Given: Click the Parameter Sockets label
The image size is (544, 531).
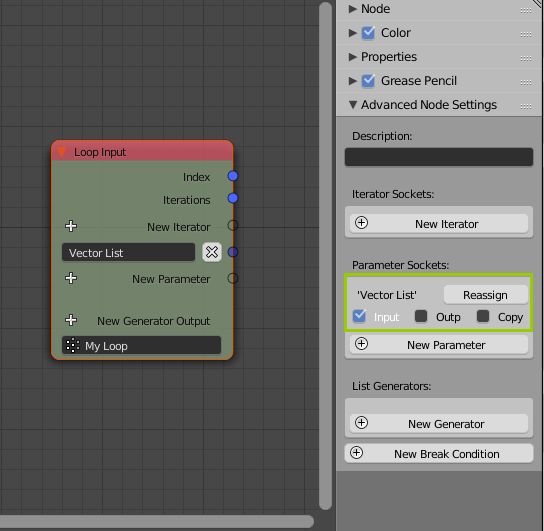Looking at the screenshot, I should coord(400,265).
